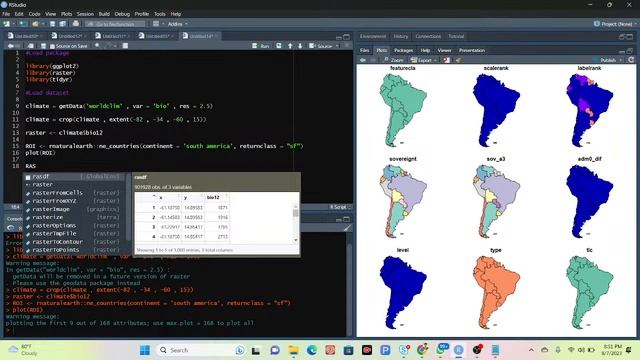Switch to the Files tab

coord(364,50)
